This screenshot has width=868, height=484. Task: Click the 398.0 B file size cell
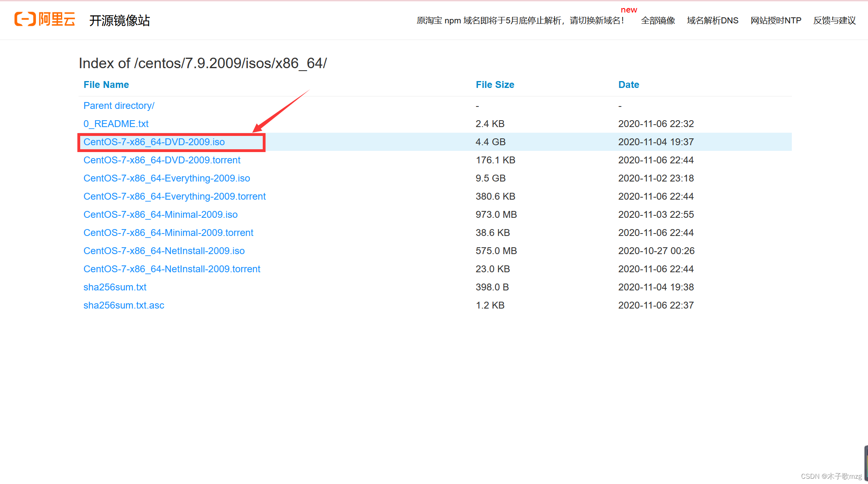coord(492,287)
